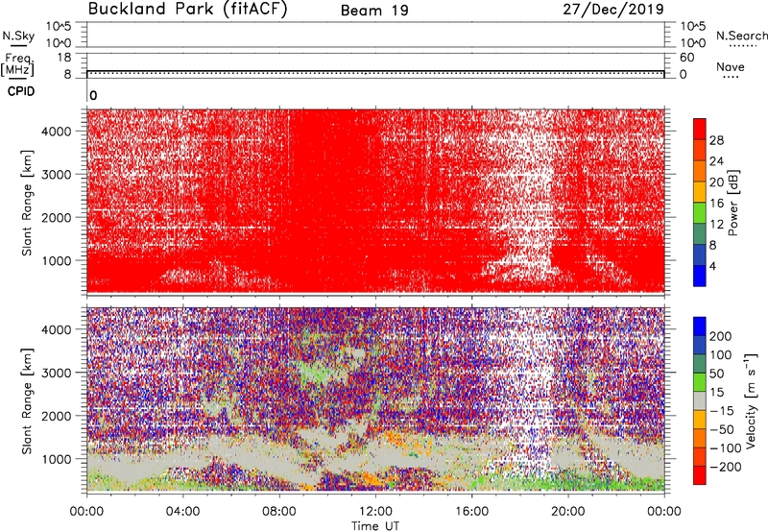Click the '24' power colorbar label
This screenshot has width=768, height=532.
(716, 161)
